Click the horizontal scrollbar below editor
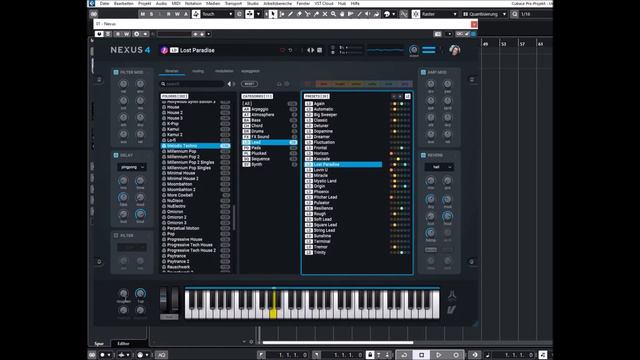640x360 pixels. pyautogui.click(x=338, y=342)
